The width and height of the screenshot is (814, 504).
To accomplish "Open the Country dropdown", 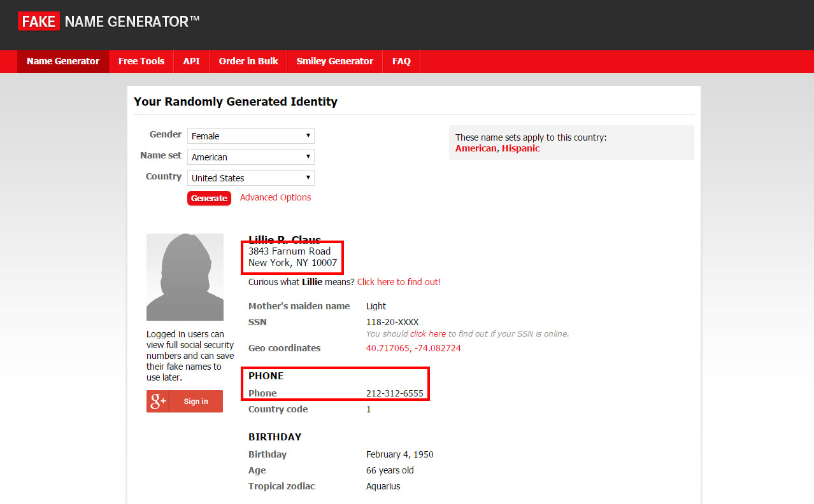I will pyautogui.click(x=250, y=178).
